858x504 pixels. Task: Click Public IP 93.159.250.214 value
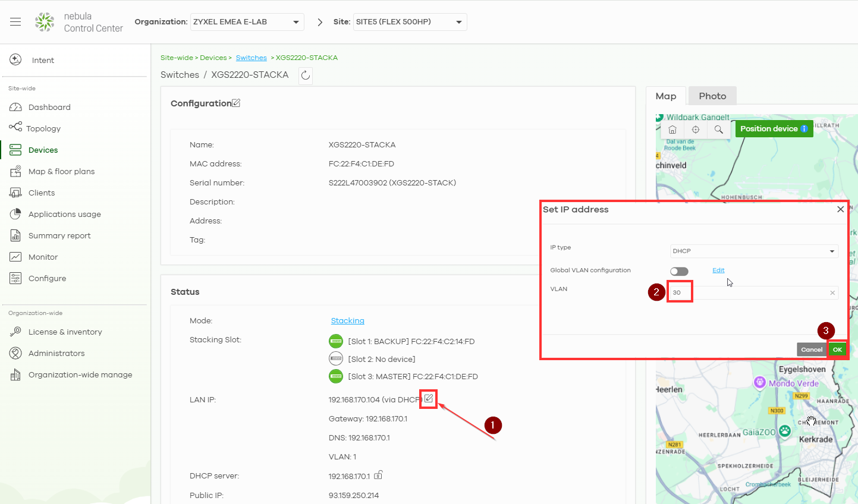354,495
